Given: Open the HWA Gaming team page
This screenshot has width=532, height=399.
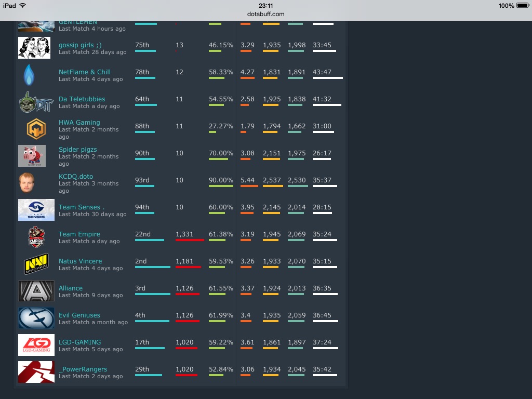Looking at the screenshot, I should [79, 123].
